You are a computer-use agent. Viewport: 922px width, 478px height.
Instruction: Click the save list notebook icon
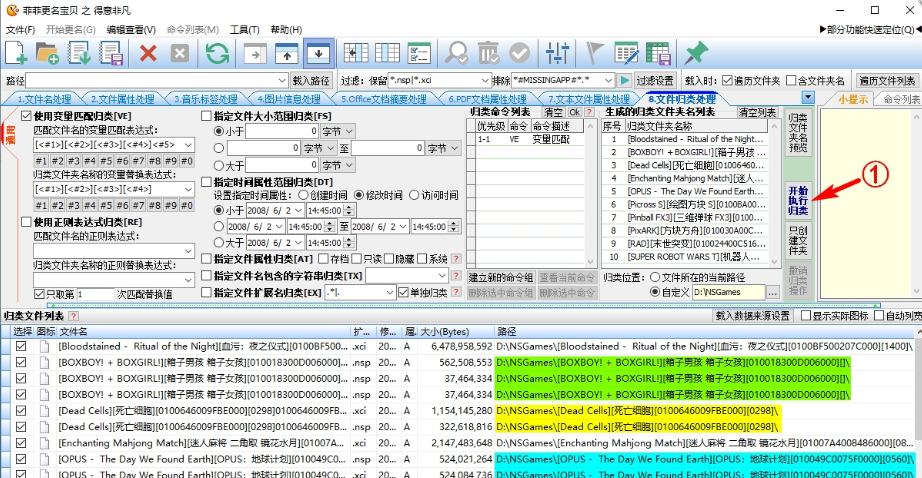click(111, 54)
